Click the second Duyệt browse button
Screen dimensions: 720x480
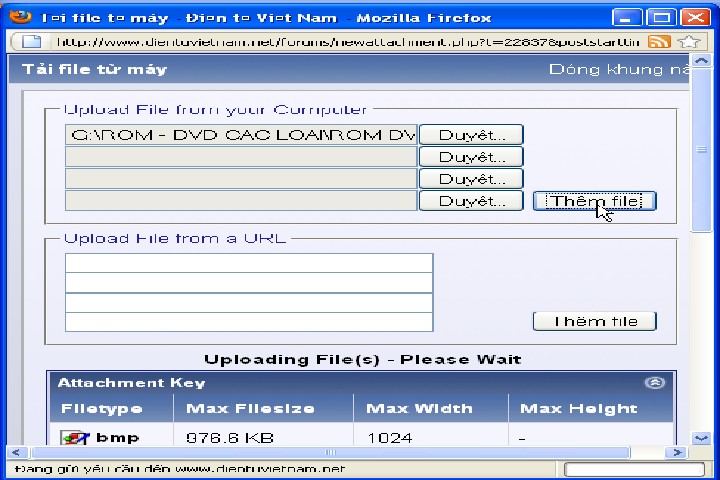coord(471,157)
